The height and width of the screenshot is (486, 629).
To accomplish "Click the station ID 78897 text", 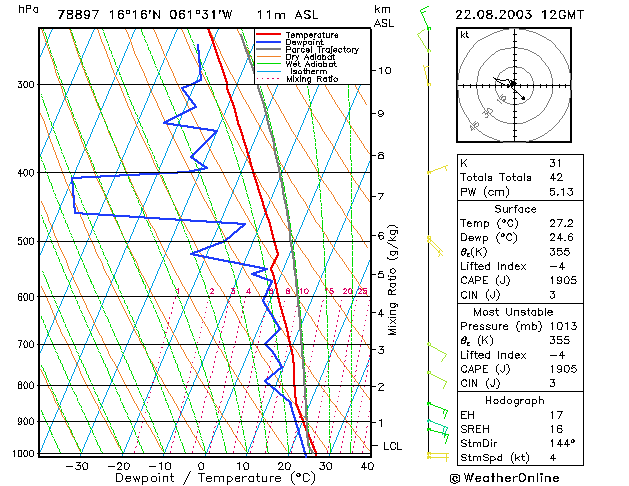I will click(78, 15).
